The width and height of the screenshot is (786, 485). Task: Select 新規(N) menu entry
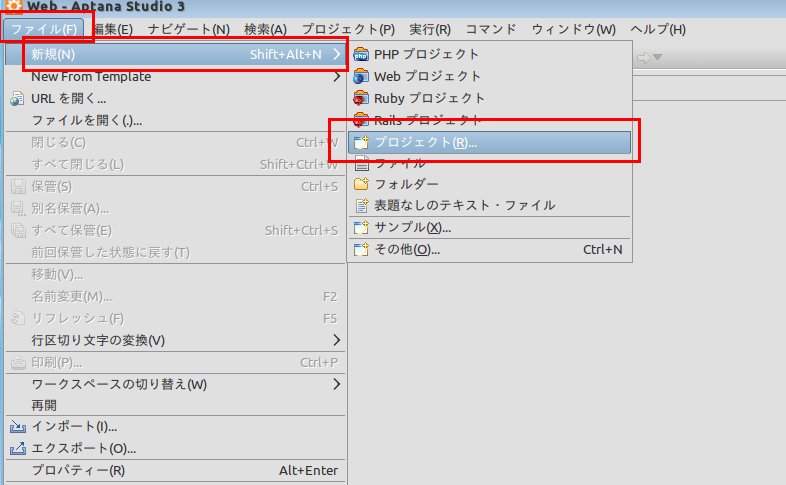click(175, 54)
